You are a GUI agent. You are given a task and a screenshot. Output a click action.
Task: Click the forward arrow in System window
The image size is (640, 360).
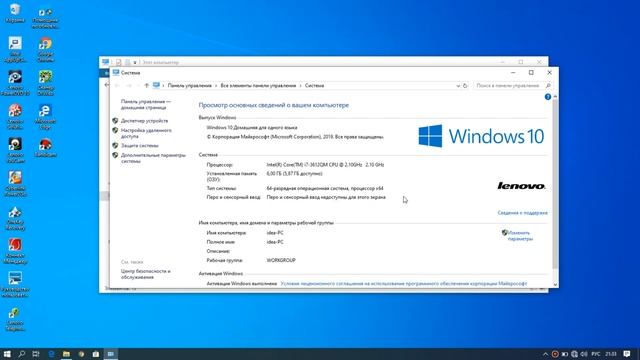[x=129, y=86]
